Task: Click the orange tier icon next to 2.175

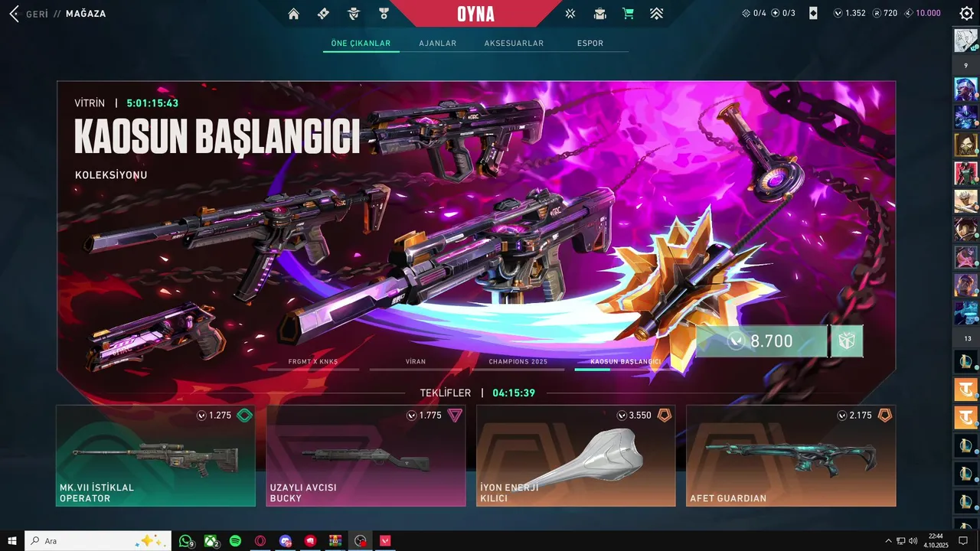Action: pos(885,416)
